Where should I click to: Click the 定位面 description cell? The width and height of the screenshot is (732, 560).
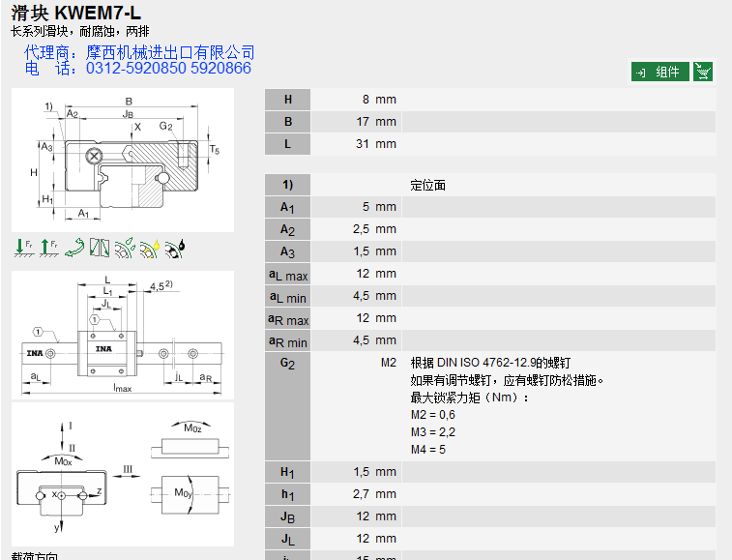(428, 185)
